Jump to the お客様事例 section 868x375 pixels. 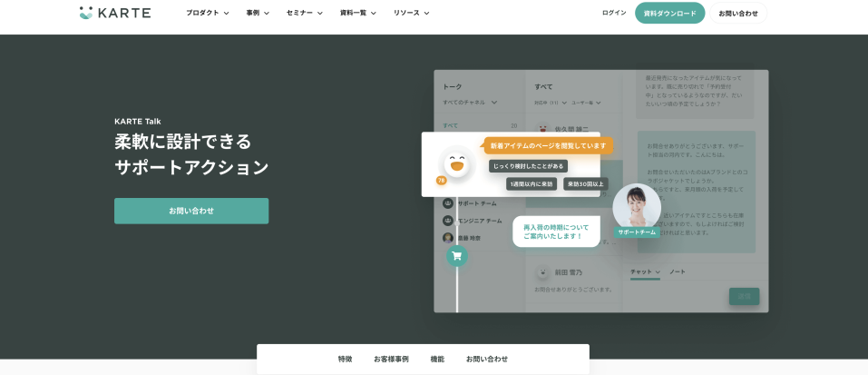(391, 359)
